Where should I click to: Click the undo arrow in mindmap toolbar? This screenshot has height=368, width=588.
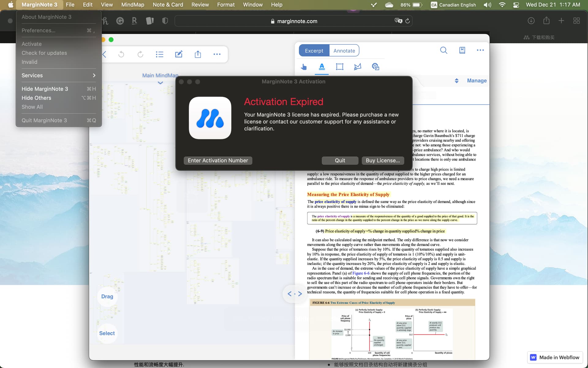point(121,54)
